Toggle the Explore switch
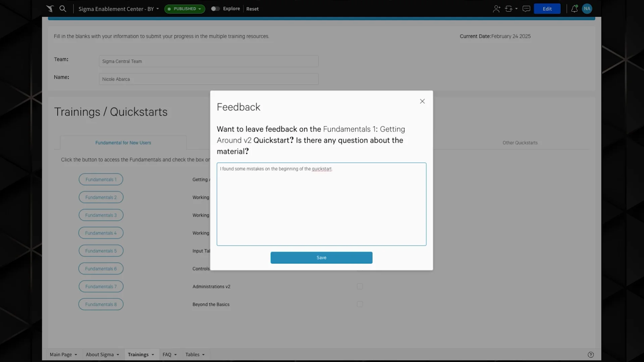 coord(215,9)
